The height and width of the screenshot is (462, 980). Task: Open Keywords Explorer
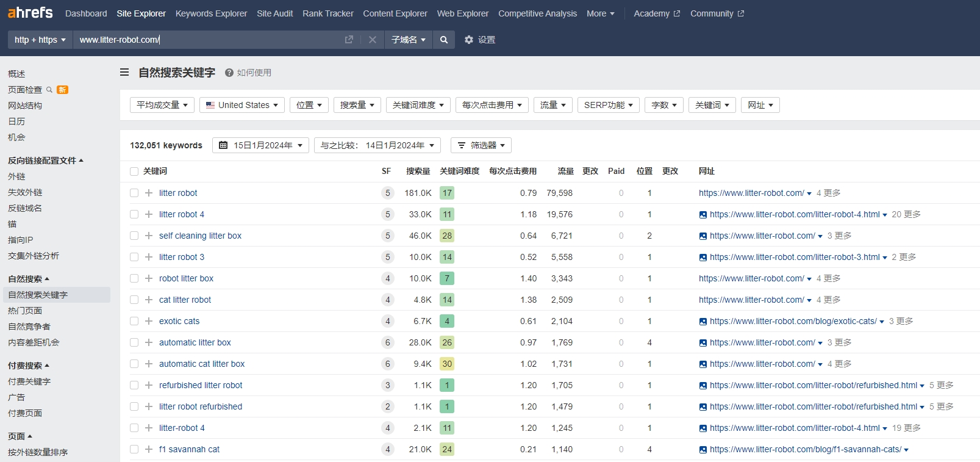(211, 13)
